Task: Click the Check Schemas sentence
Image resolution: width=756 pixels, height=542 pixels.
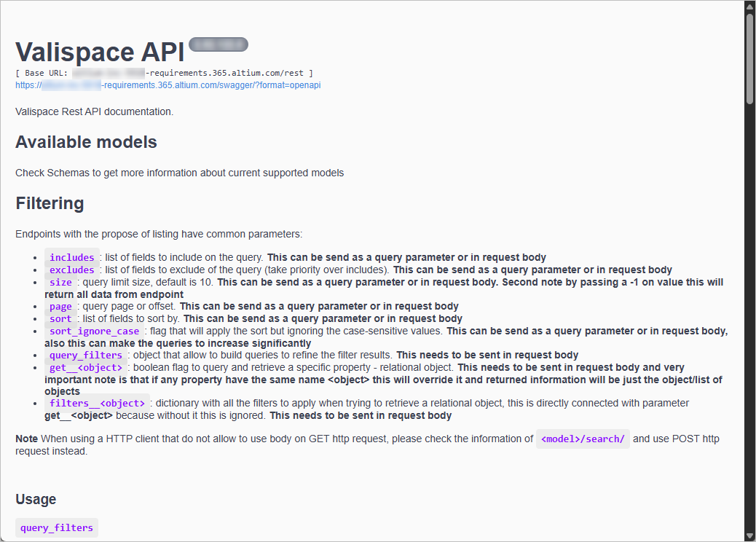Action: pos(180,173)
